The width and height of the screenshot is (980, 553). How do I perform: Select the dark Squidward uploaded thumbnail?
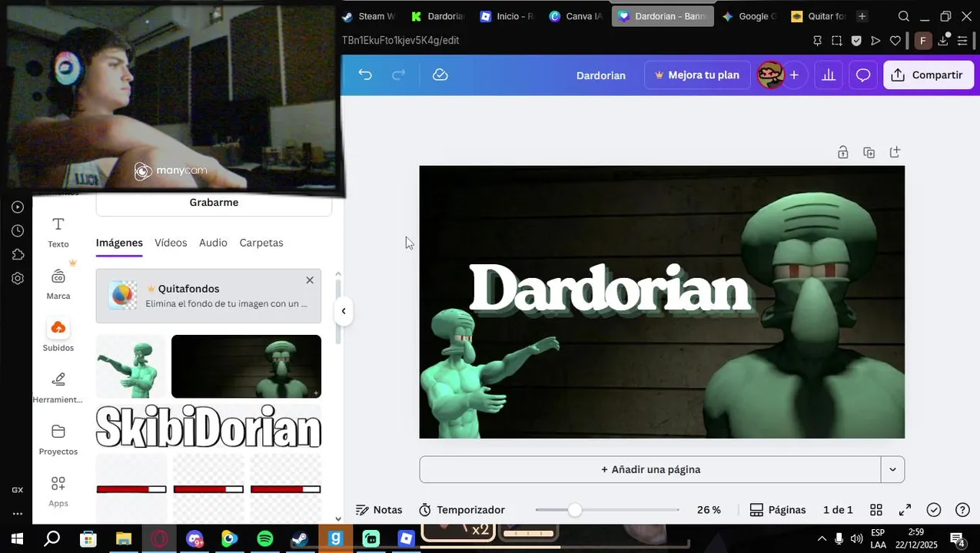click(246, 366)
